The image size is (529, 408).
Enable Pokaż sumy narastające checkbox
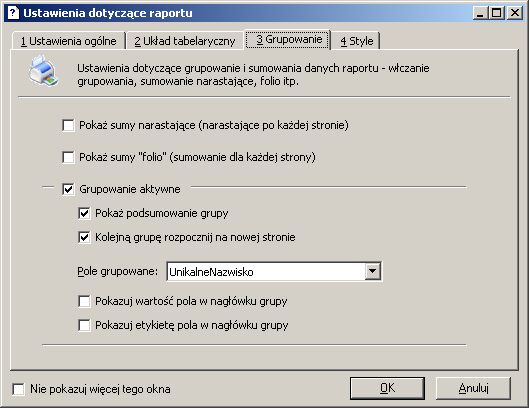68,126
